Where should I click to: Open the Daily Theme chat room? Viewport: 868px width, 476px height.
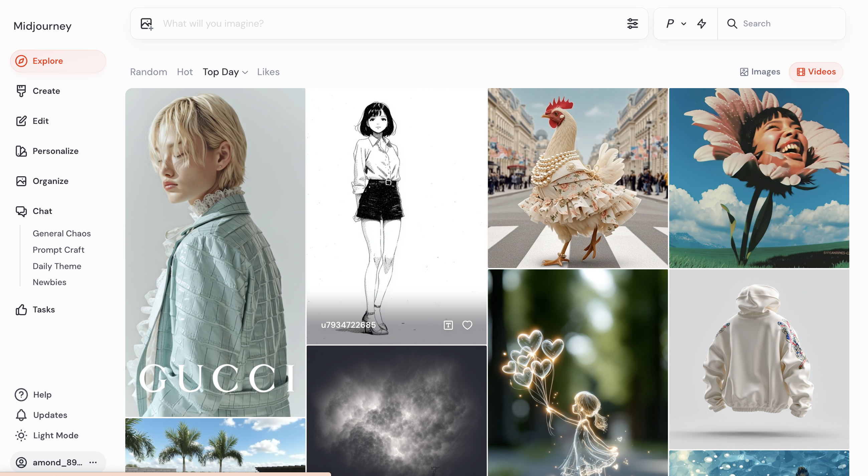57,266
